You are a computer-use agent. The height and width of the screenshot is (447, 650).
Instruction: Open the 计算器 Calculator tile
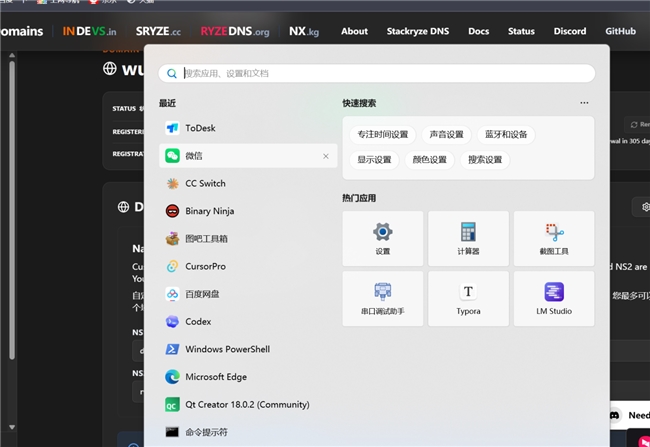click(468, 238)
